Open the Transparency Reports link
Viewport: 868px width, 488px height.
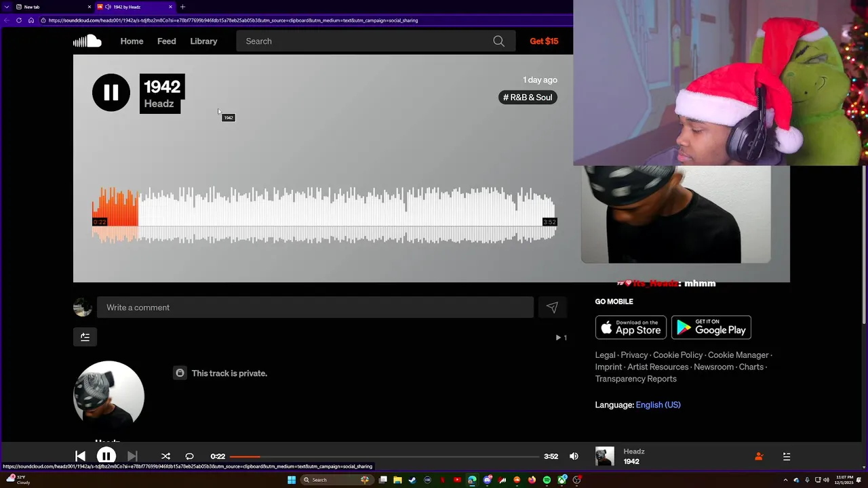point(636,379)
